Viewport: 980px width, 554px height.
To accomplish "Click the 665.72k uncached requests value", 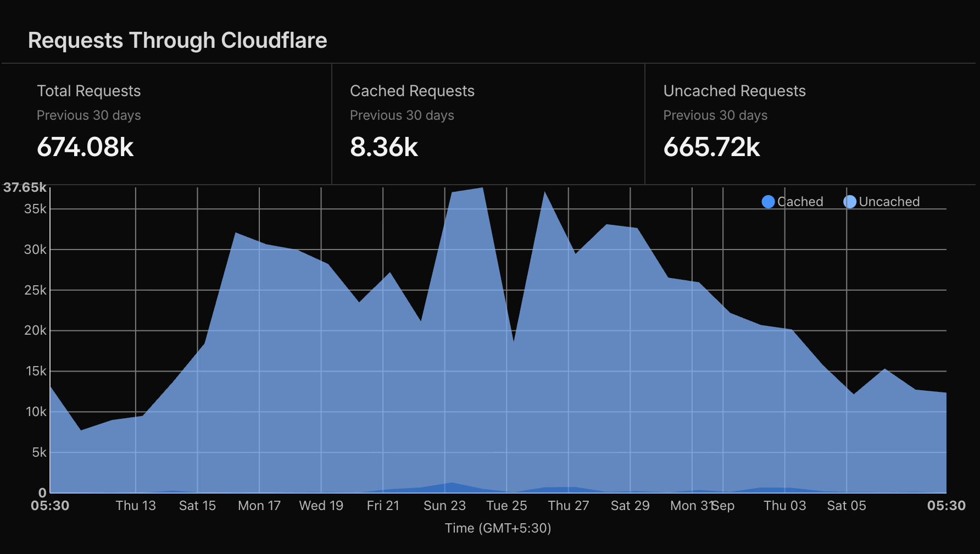I will point(712,147).
